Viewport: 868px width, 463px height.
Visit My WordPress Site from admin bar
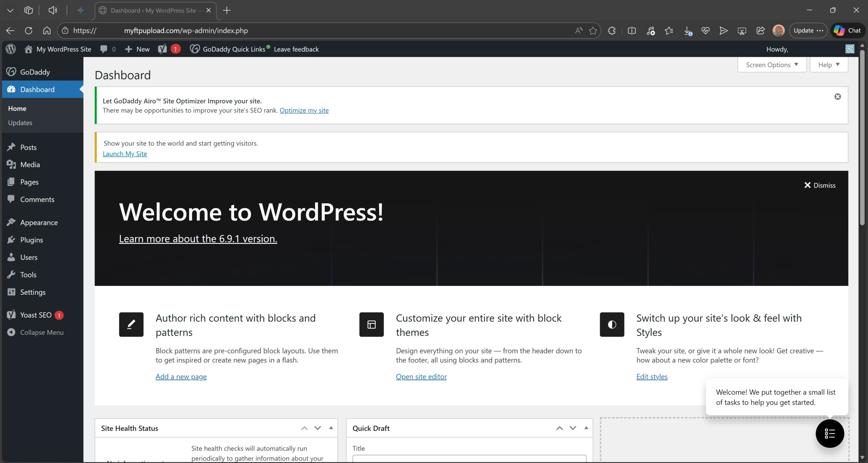(x=58, y=49)
